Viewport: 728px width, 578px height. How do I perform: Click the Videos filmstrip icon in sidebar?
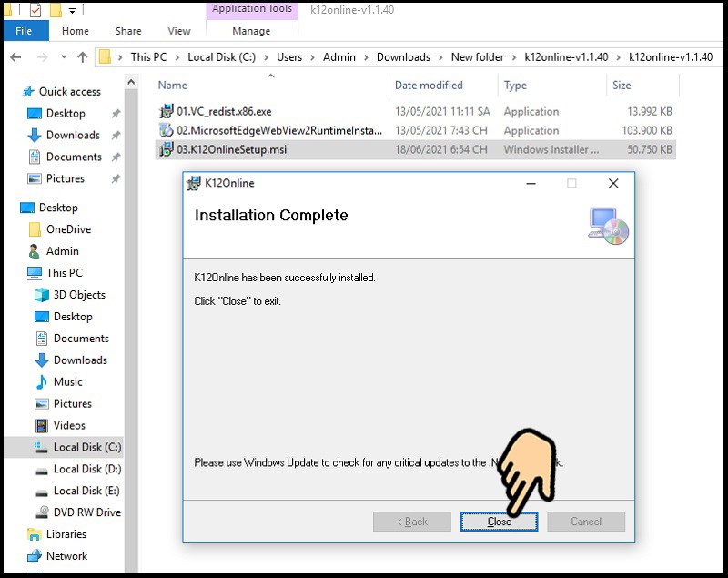[x=42, y=425]
